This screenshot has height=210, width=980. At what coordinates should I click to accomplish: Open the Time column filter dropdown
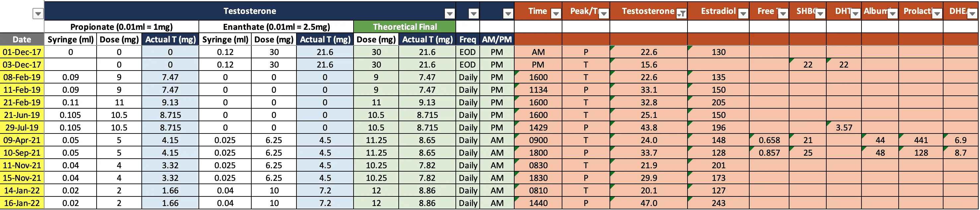[556, 14]
